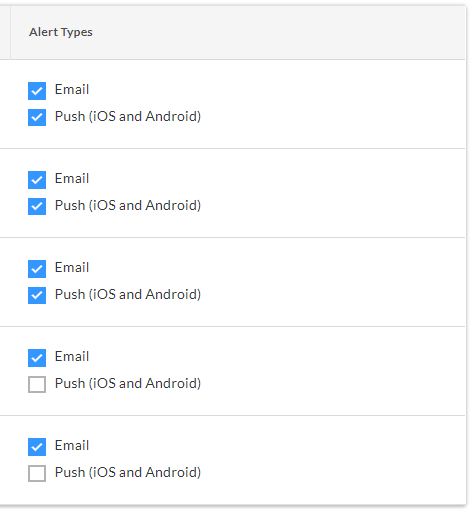This screenshot has width=472, height=512.
Task: Click the 'Push (iOS and Android)' label in last row
Action: click(128, 473)
